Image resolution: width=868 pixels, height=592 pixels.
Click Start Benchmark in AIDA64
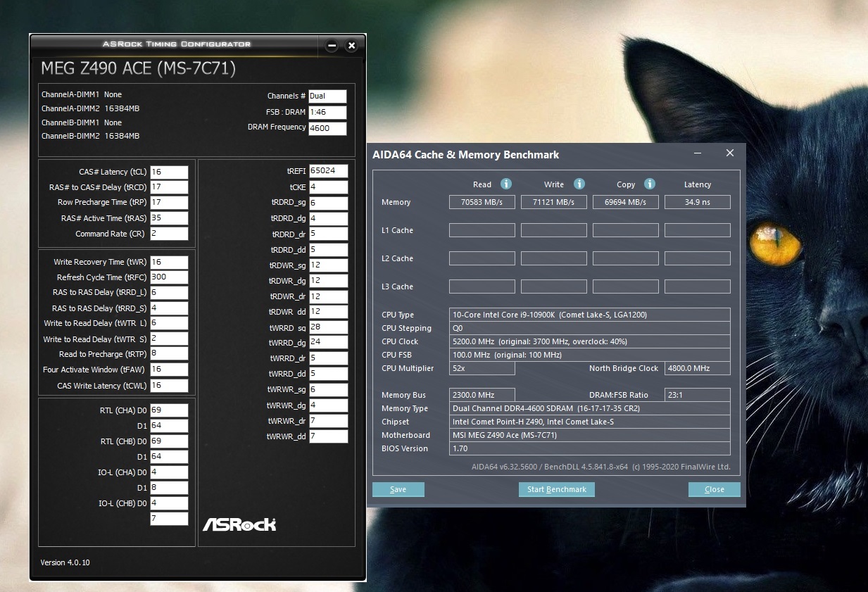(557, 489)
